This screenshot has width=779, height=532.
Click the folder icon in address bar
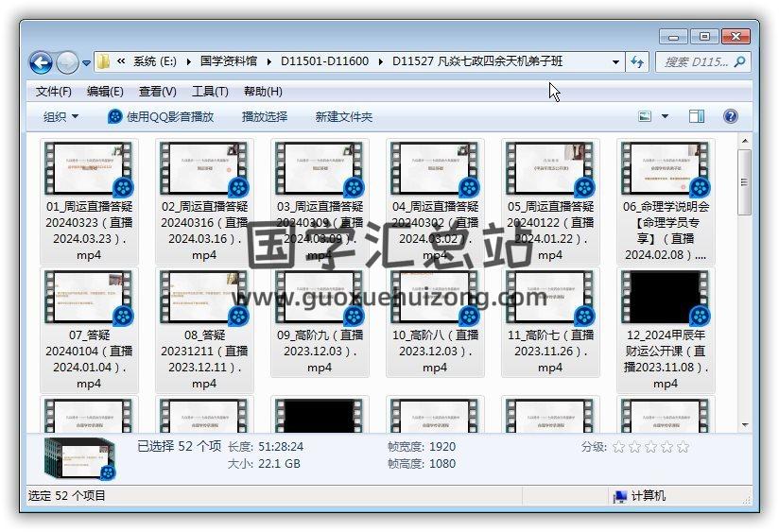pyautogui.click(x=103, y=61)
